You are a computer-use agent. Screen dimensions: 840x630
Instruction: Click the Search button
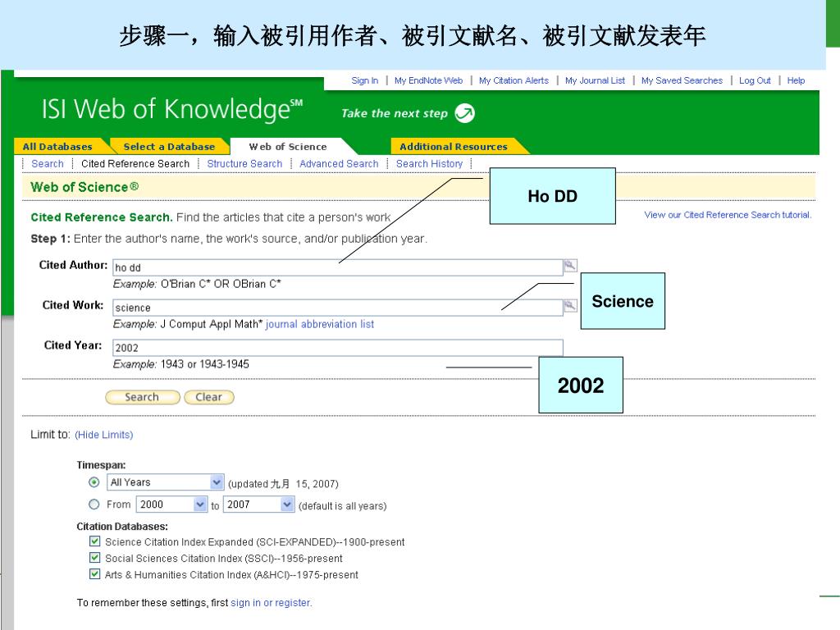tap(143, 397)
